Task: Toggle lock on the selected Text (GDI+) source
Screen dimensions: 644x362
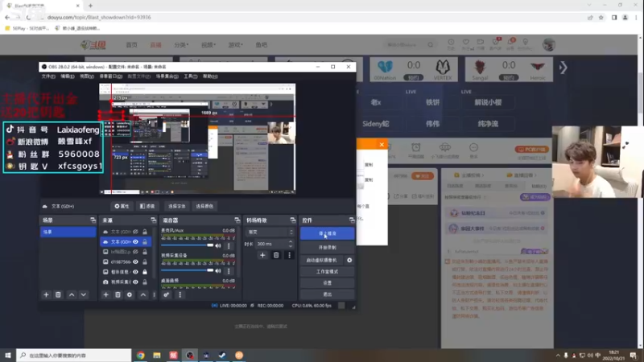Action: click(145, 242)
